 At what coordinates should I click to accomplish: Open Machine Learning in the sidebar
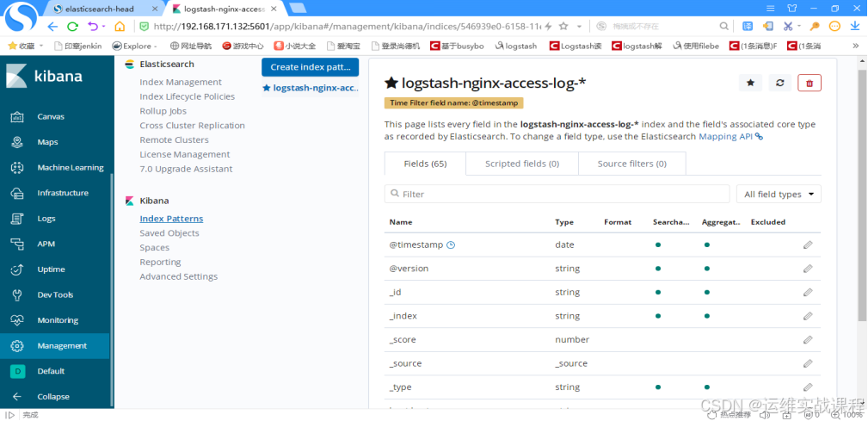pos(71,168)
